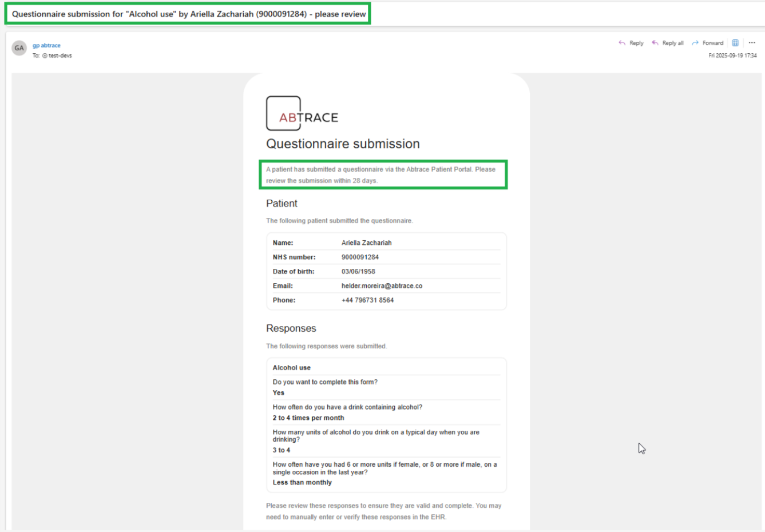Click the Forward arrow icon
765x532 pixels.
click(695, 42)
